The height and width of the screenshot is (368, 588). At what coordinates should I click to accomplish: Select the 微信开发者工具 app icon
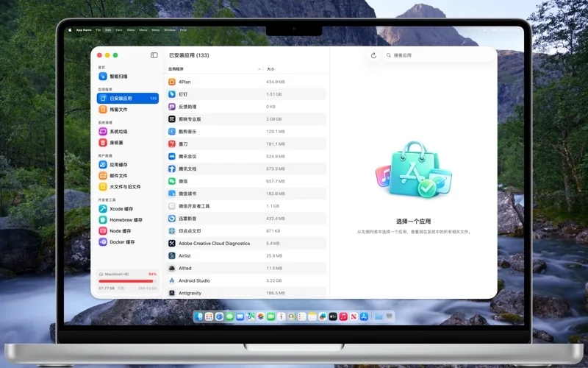172,206
